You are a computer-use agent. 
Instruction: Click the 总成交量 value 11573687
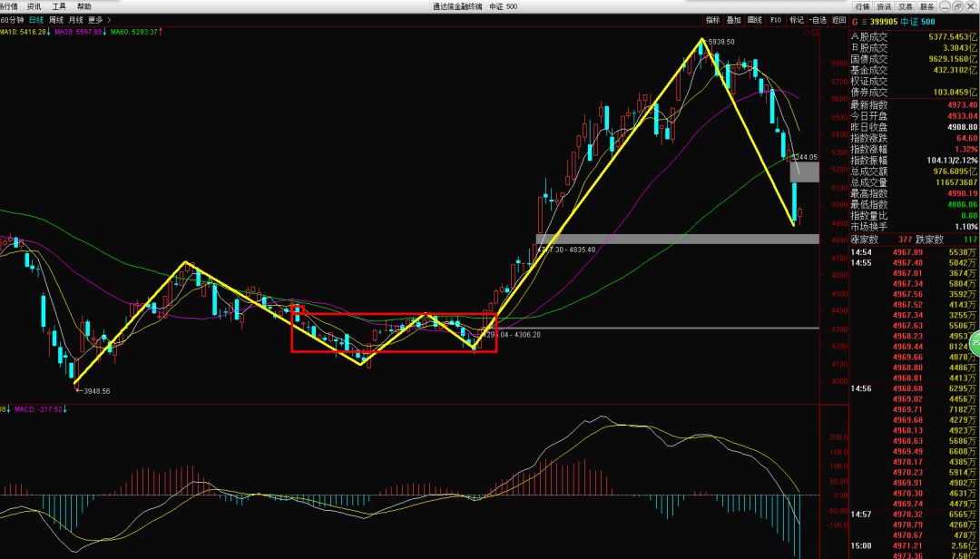click(959, 182)
